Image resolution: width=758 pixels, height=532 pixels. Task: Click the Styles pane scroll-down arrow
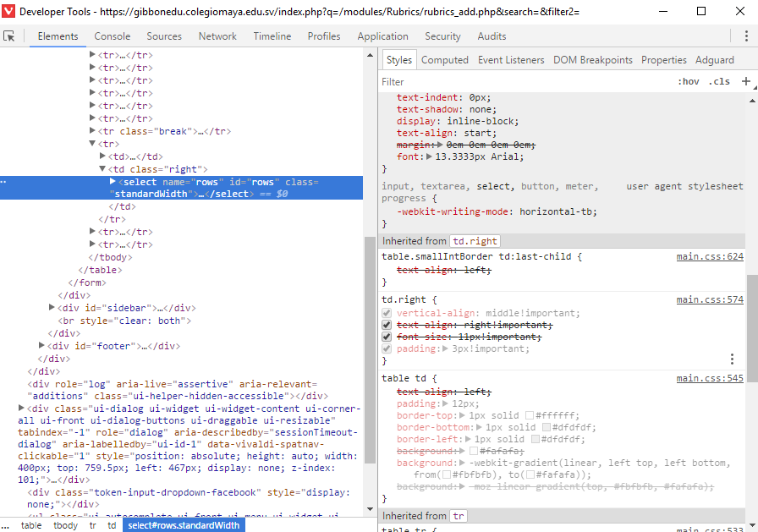tap(752, 525)
